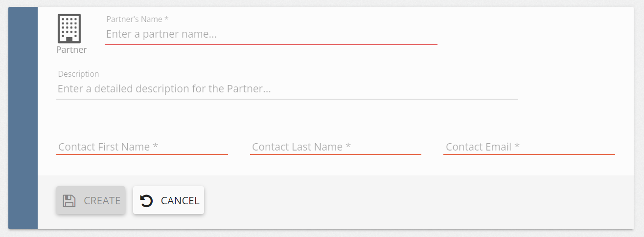Click the floppy disk save icon
Image resolution: width=644 pixels, height=237 pixels.
click(x=69, y=201)
